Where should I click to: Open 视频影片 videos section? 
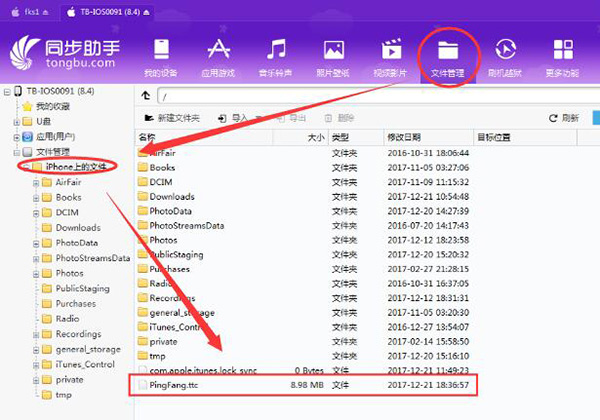click(x=390, y=57)
